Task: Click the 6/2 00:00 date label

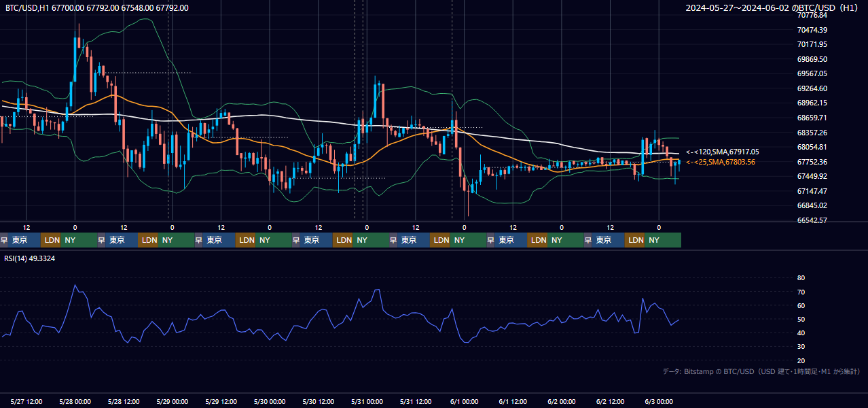Action: [x=561, y=401]
